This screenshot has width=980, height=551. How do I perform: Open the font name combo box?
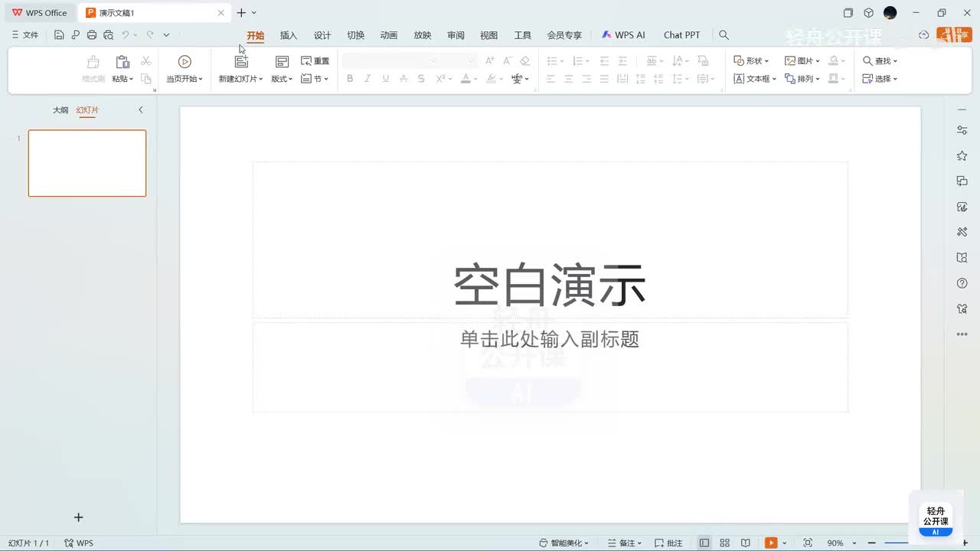[390, 61]
